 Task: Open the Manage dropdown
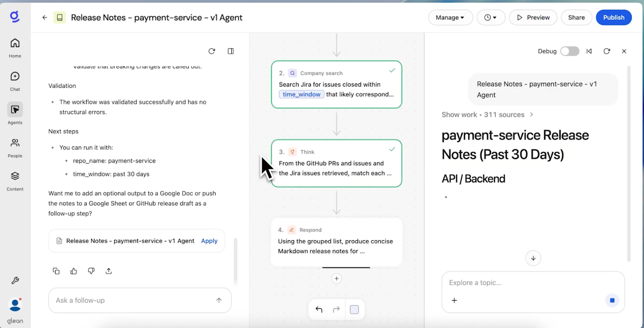point(450,18)
